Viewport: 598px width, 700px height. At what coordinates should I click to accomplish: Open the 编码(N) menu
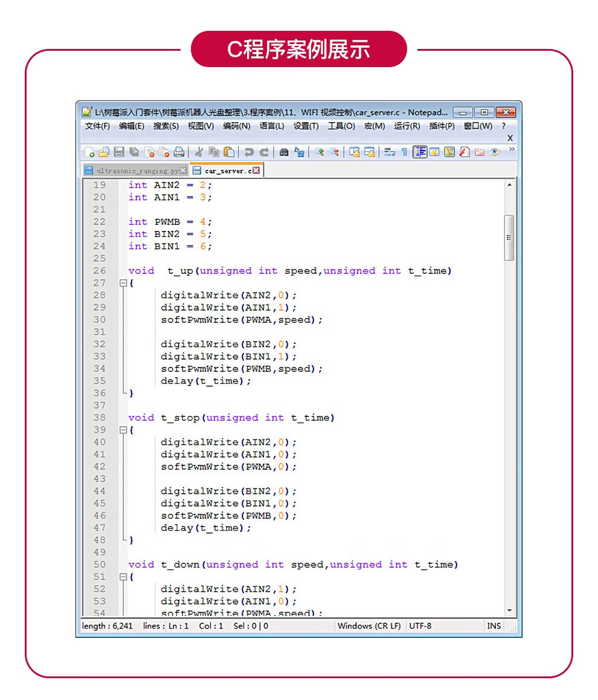coord(236,126)
